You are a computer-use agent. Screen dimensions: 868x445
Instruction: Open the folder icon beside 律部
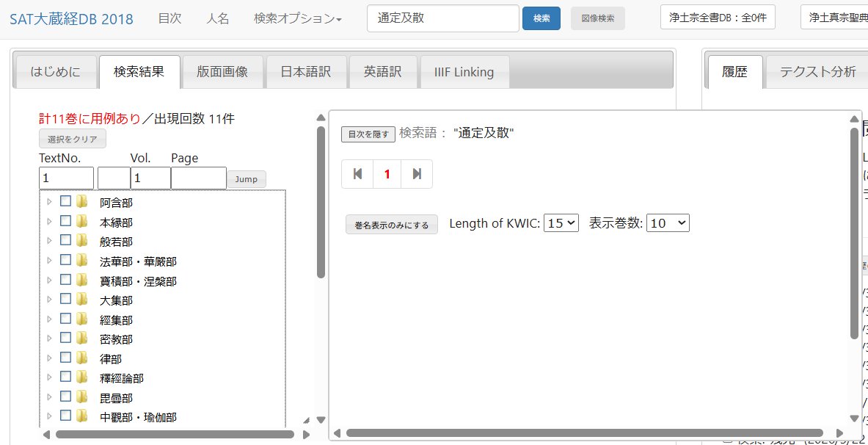click(x=81, y=358)
